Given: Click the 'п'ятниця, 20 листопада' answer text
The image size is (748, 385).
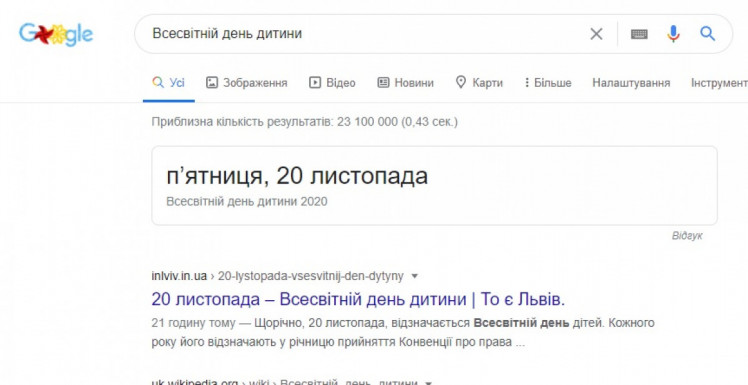Looking at the screenshot, I should [297, 176].
